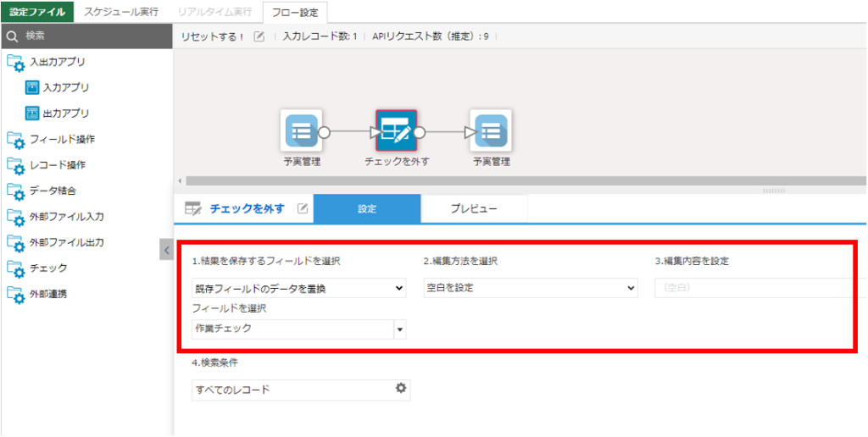The image size is (868, 437).
Task: Click the panel resize grip handle
Action: pos(773,190)
